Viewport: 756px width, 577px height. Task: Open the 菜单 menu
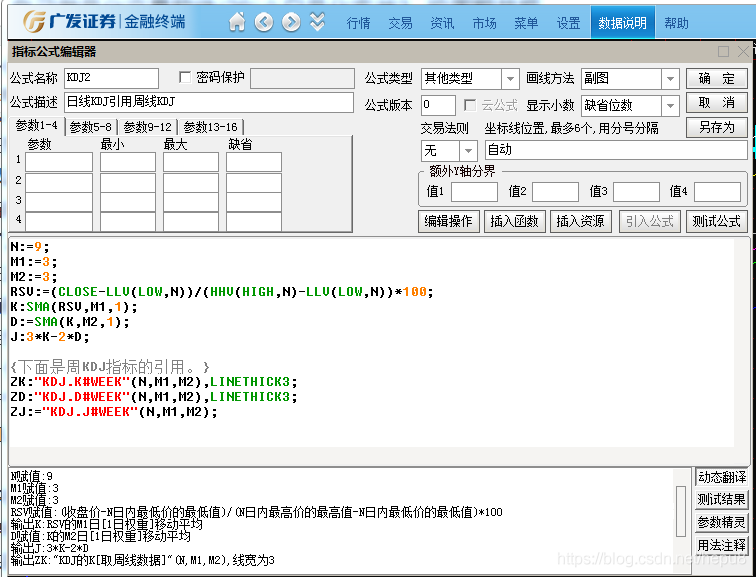coord(526,23)
